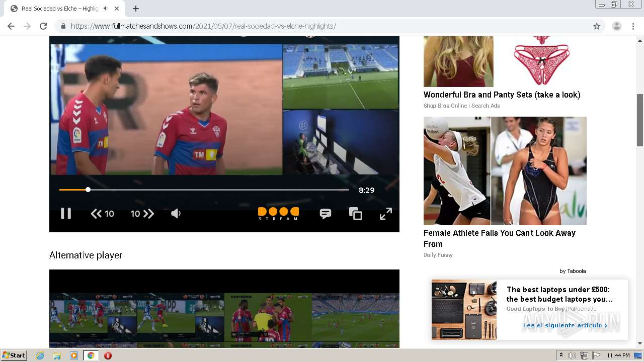This screenshot has height=362, width=644.
Task: Mute the video player volume
Action: click(x=176, y=214)
